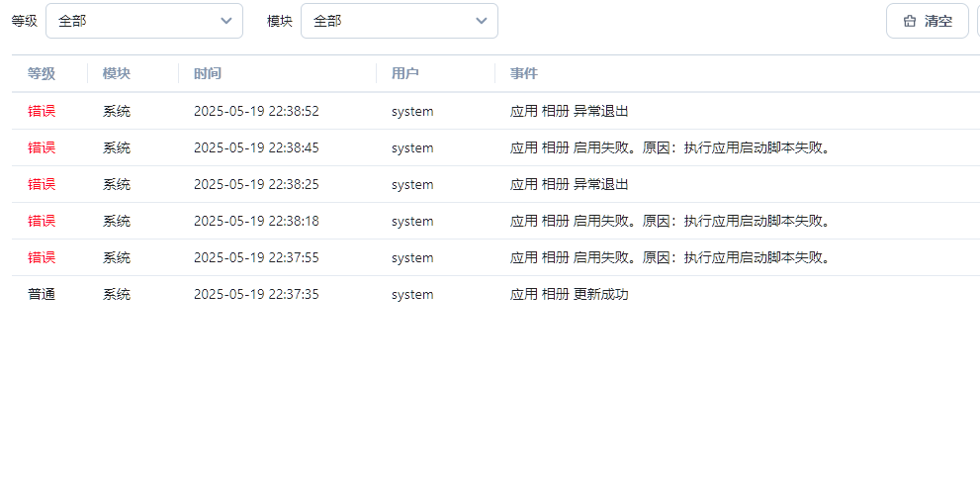Click the 清空 button to clear logs

[x=928, y=21]
